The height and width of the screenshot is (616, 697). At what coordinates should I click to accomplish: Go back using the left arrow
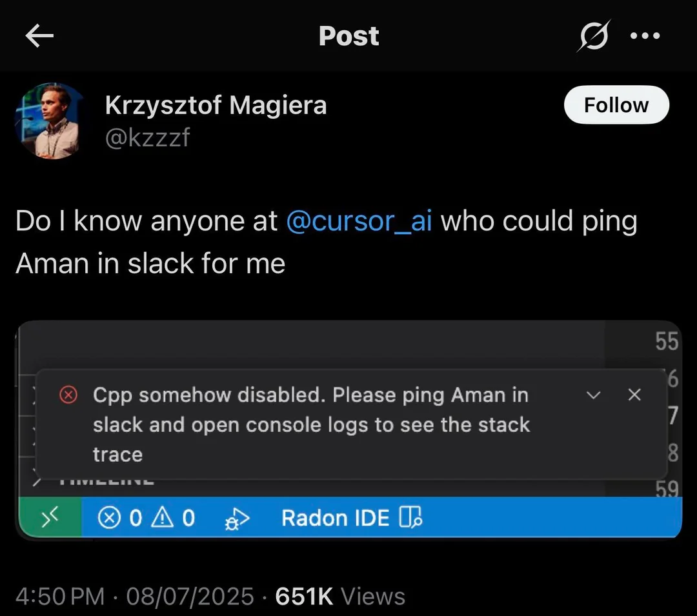[x=39, y=36]
